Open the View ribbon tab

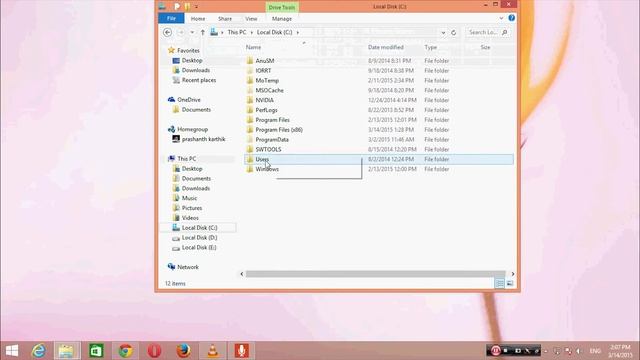251,19
